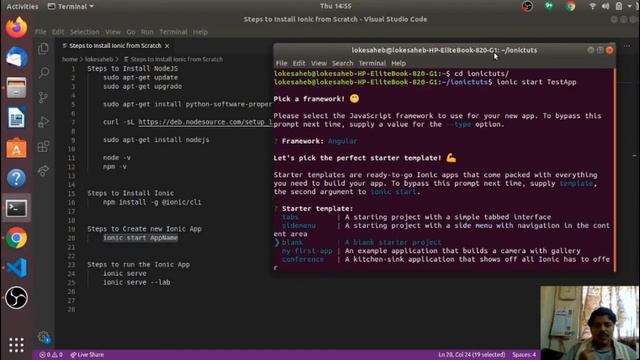
Task: Click the Terminal window scrollbar
Action: tap(615, 169)
